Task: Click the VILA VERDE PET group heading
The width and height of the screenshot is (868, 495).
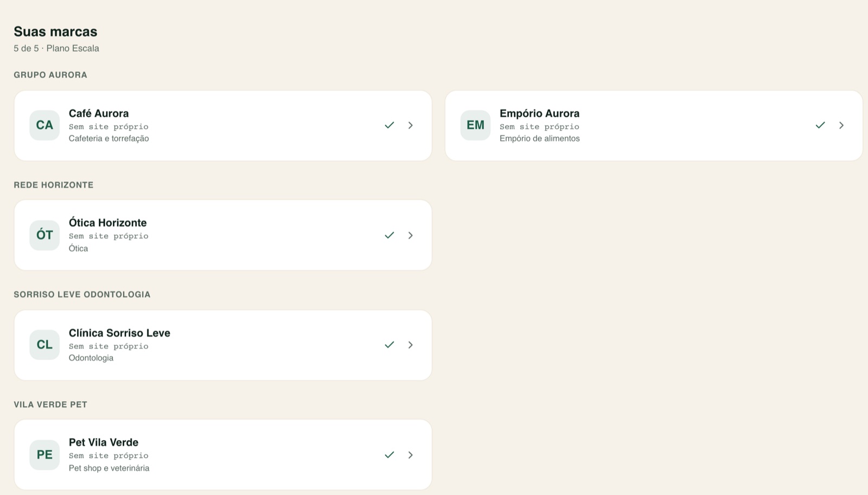Action: tap(50, 404)
